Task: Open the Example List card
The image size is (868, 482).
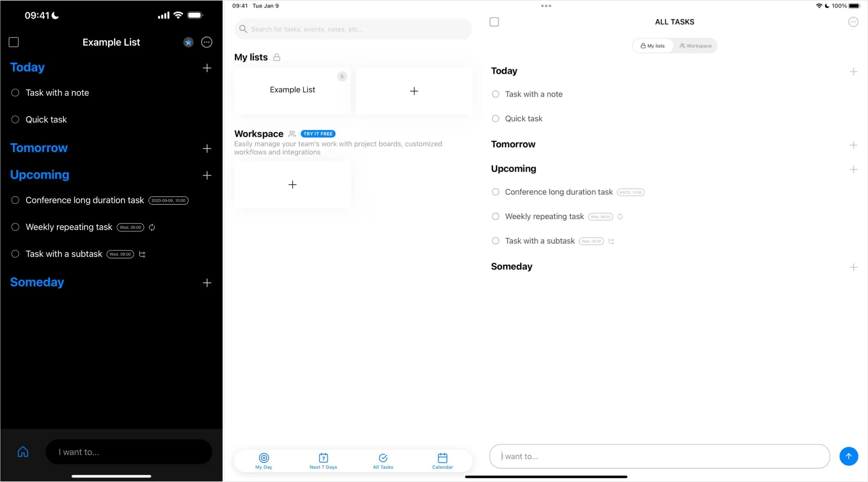Action: point(292,91)
